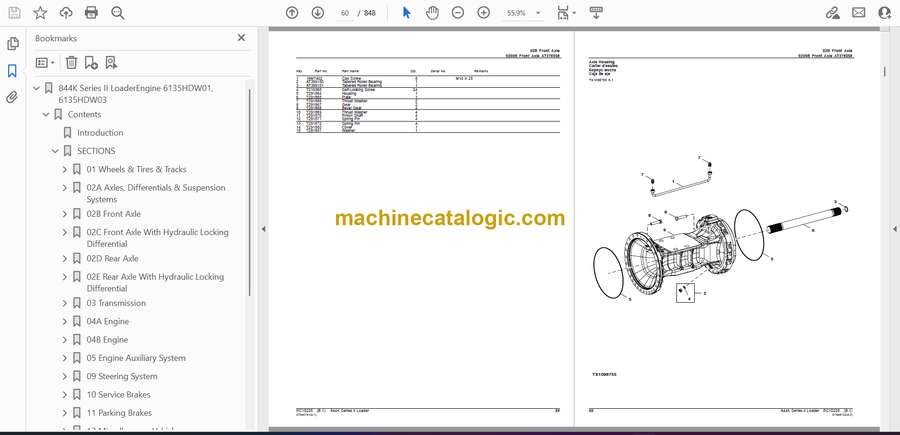Expand 02A Axles, Differentials & Suspension Systems
The height and width of the screenshot is (435, 900).
pyautogui.click(x=64, y=188)
